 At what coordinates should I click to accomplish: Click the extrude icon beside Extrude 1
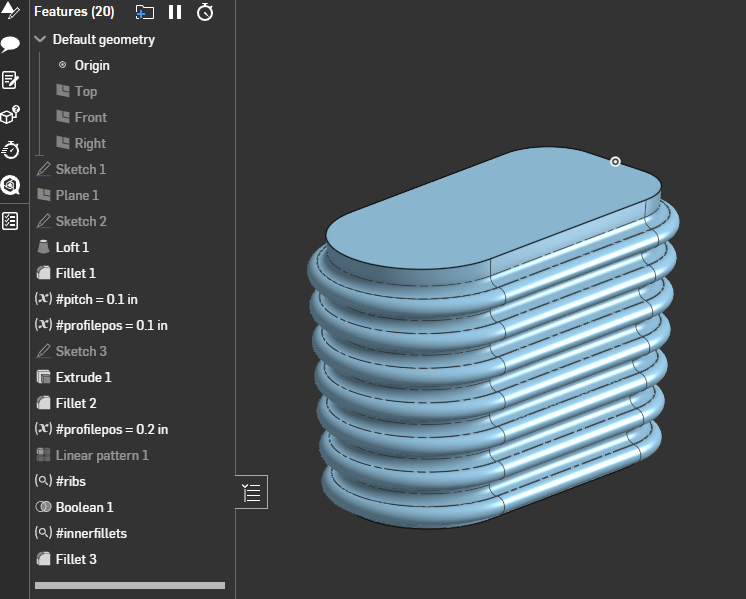click(x=43, y=377)
